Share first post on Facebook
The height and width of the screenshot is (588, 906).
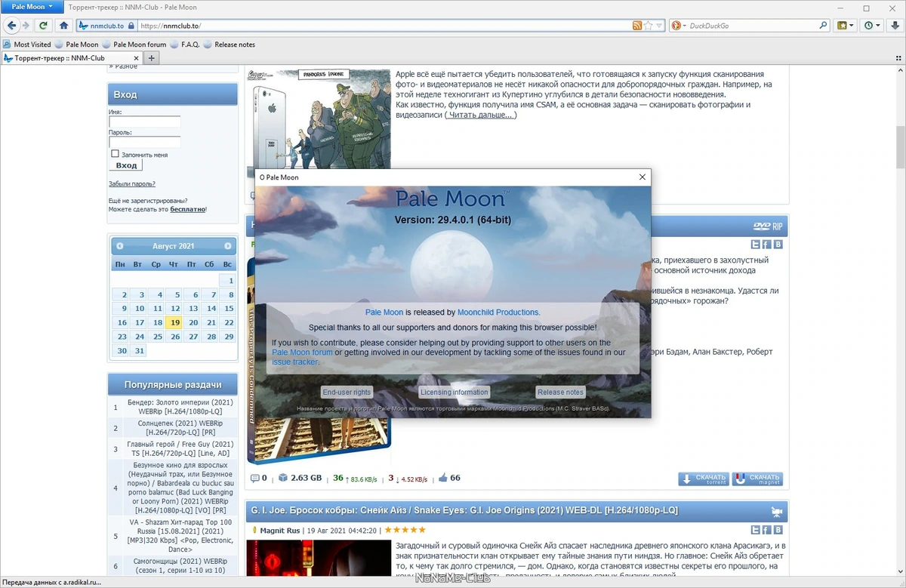[x=766, y=244]
